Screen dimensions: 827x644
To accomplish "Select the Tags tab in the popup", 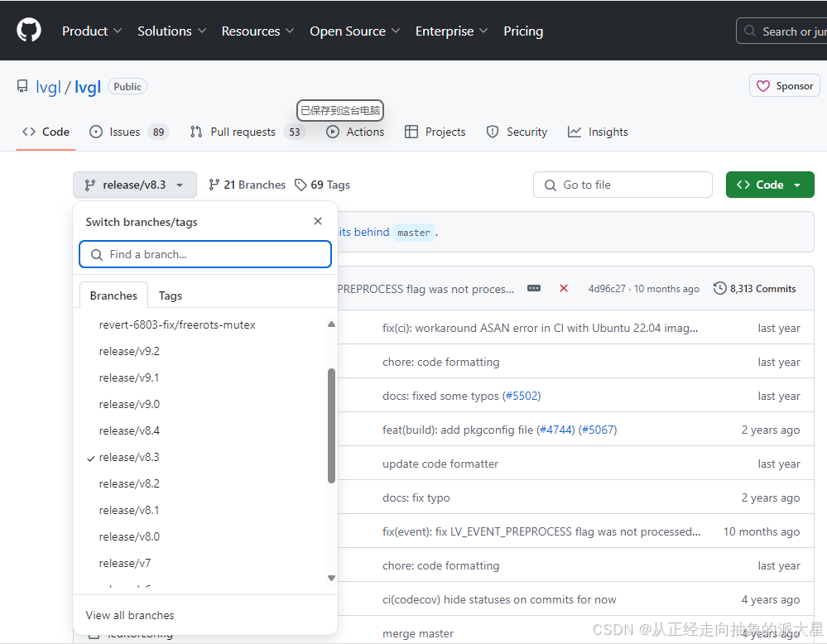I will coord(171,296).
